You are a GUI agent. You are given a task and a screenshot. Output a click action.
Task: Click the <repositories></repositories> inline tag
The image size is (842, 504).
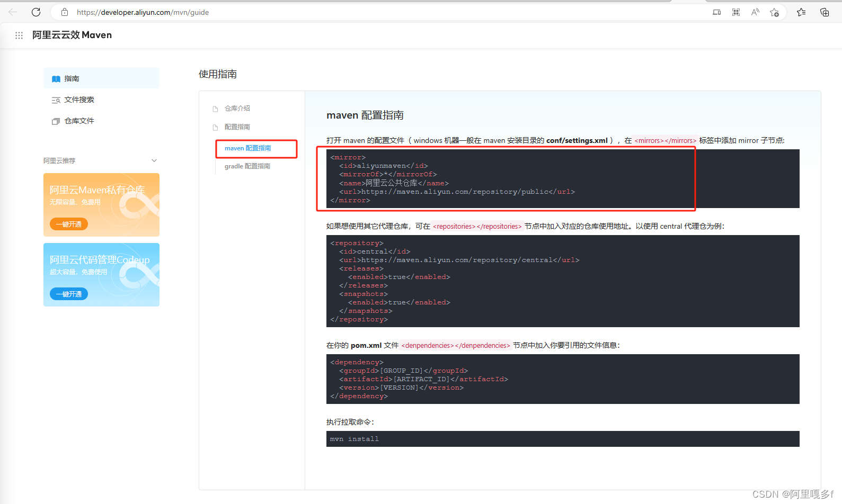(477, 226)
